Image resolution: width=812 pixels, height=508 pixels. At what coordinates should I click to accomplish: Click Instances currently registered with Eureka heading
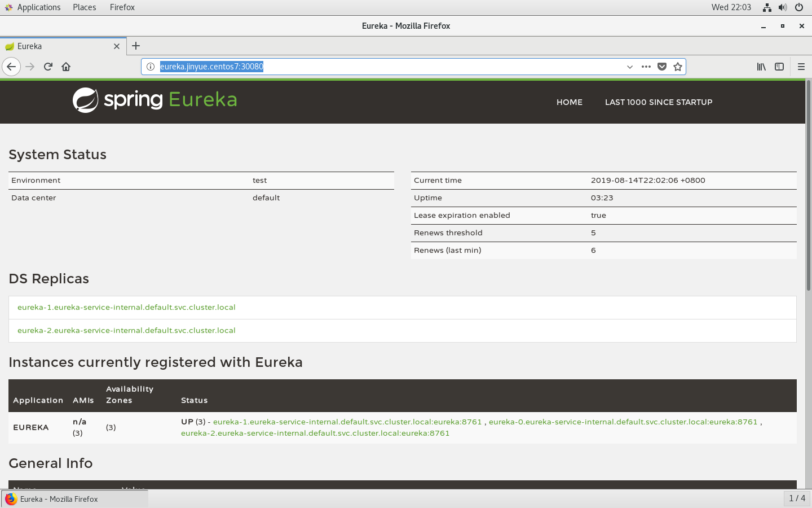156,362
